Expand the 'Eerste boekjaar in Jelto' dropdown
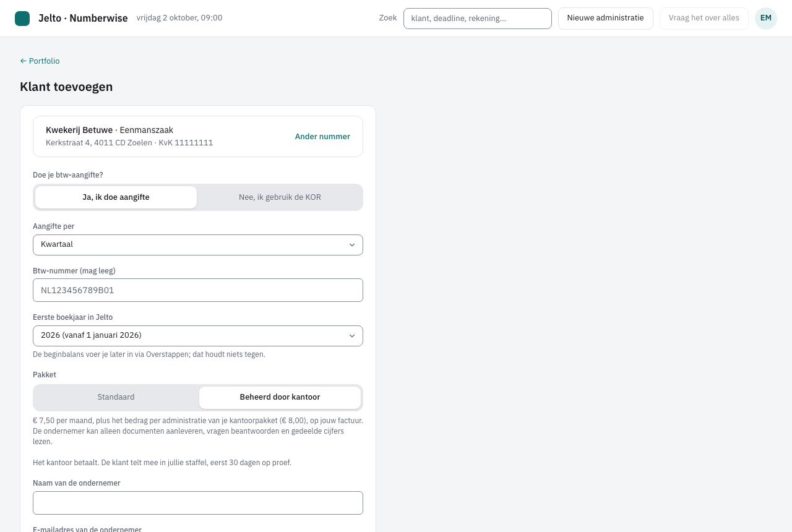This screenshot has height=532, width=792. click(198, 336)
